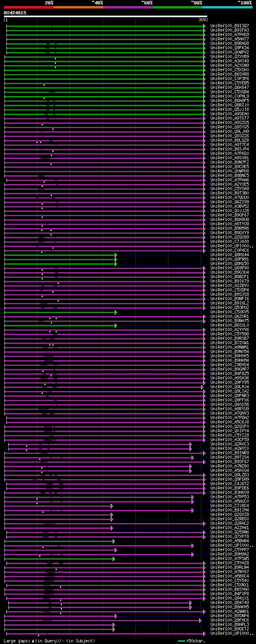Open entry UniRef100_C5XKV5
The height and width of the screenshot is (644, 256).
(x=230, y=312)
